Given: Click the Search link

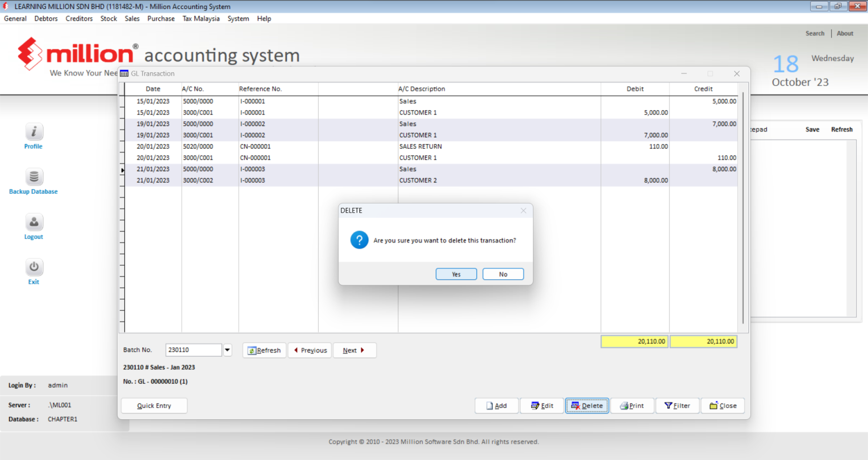Looking at the screenshot, I should [815, 33].
